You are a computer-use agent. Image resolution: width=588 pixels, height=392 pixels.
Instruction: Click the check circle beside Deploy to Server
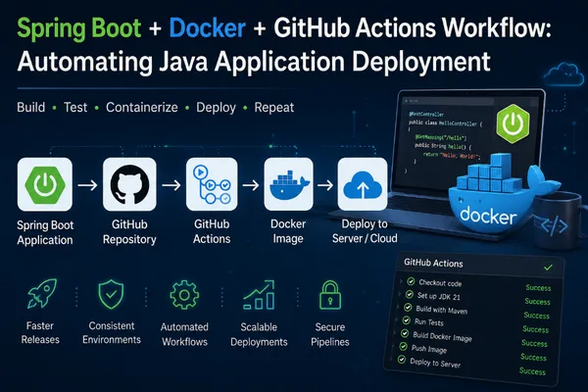402,360
